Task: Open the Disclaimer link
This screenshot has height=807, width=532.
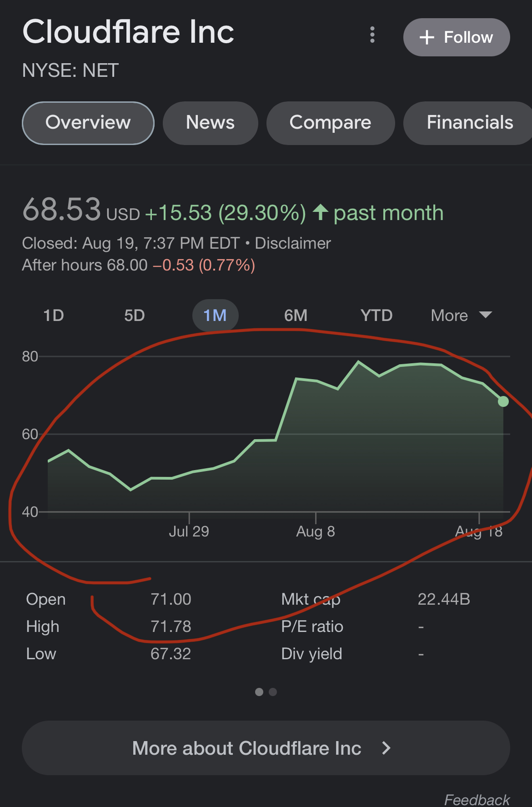Action: pyautogui.click(x=293, y=243)
